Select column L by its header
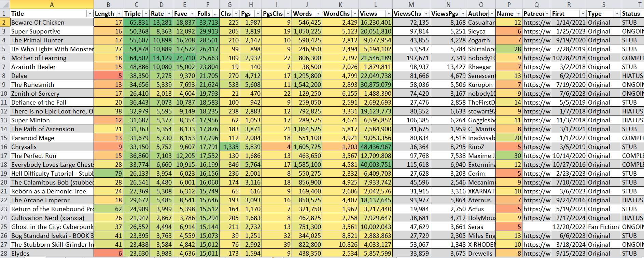The height and width of the screenshot is (258, 644). pos(376,4)
